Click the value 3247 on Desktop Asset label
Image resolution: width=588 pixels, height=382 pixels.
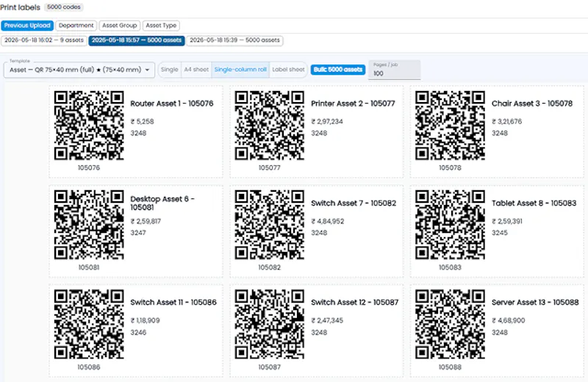click(x=138, y=233)
